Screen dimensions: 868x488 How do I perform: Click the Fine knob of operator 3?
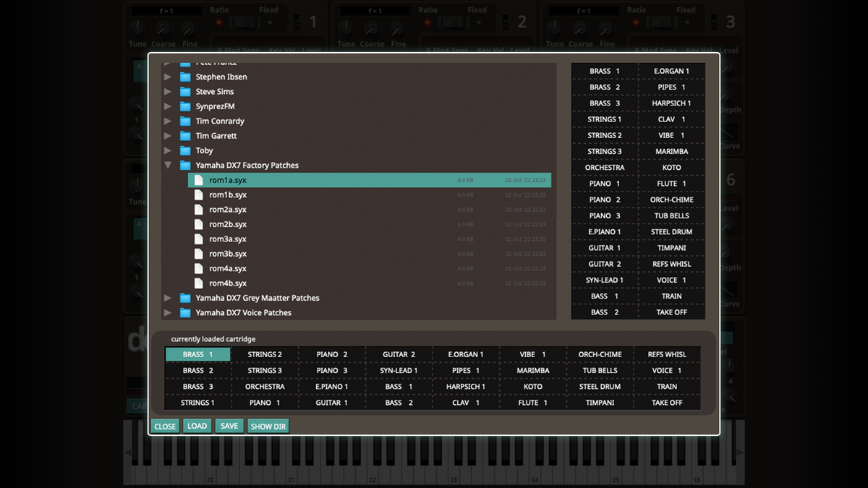pos(605,29)
